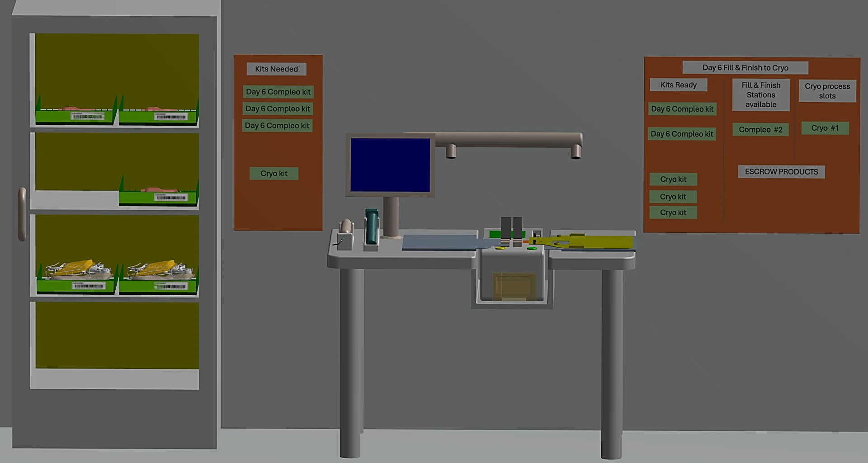The width and height of the screenshot is (868, 463).
Task: Click barcode label on second shelf tray
Action: tap(170, 198)
